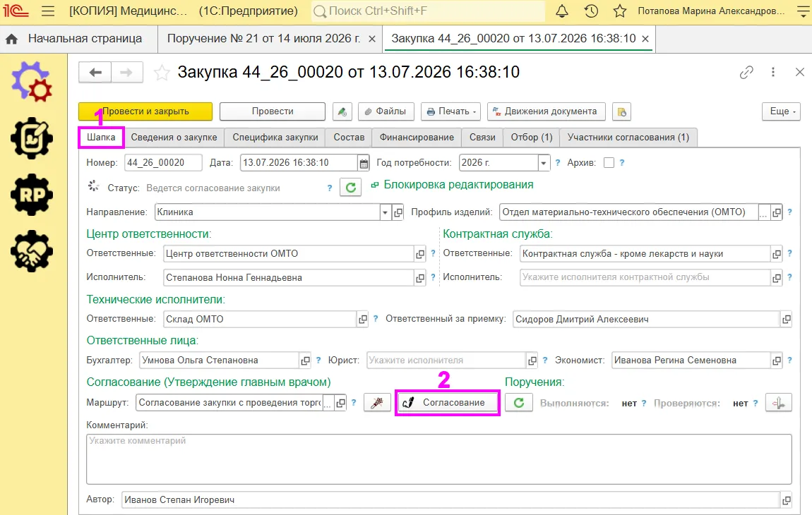Screen dimensions: 812x515
Task: Switch to Специфика закупки tab
Action: click(x=275, y=138)
